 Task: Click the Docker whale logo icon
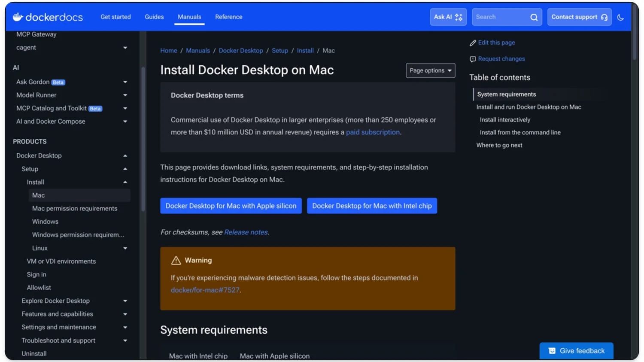tap(18, 17)
